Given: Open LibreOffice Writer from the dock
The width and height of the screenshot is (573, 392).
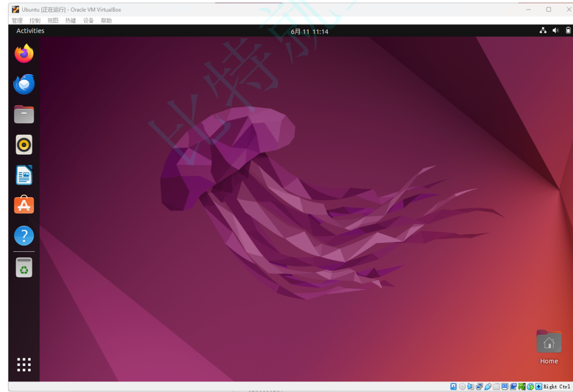Looking at the screenshot, I should click(x=24, y=175).
